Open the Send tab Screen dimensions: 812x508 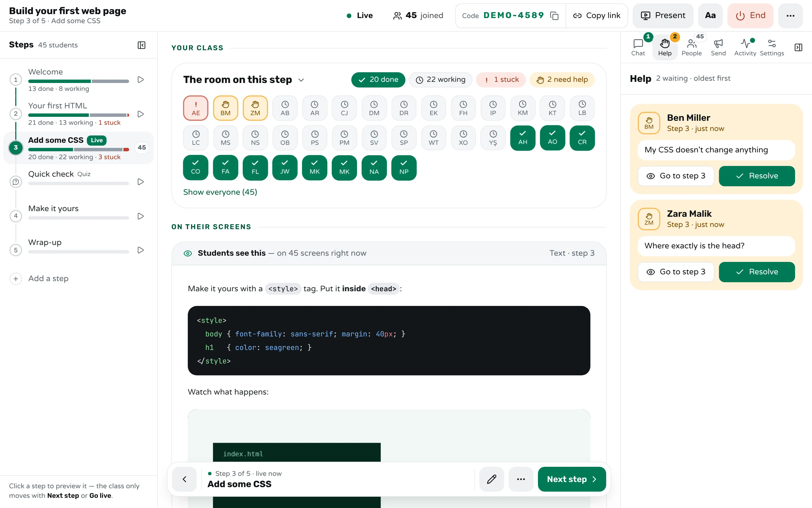click(x=718, y=47)
